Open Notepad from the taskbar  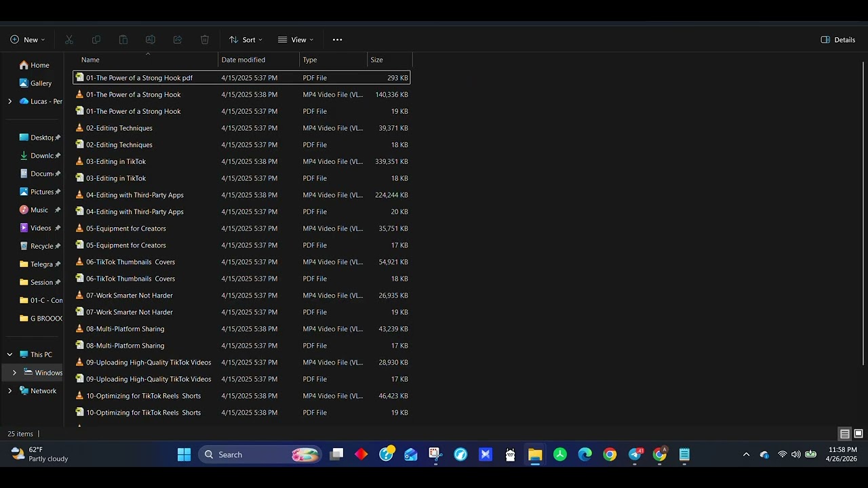click(684, 454)
